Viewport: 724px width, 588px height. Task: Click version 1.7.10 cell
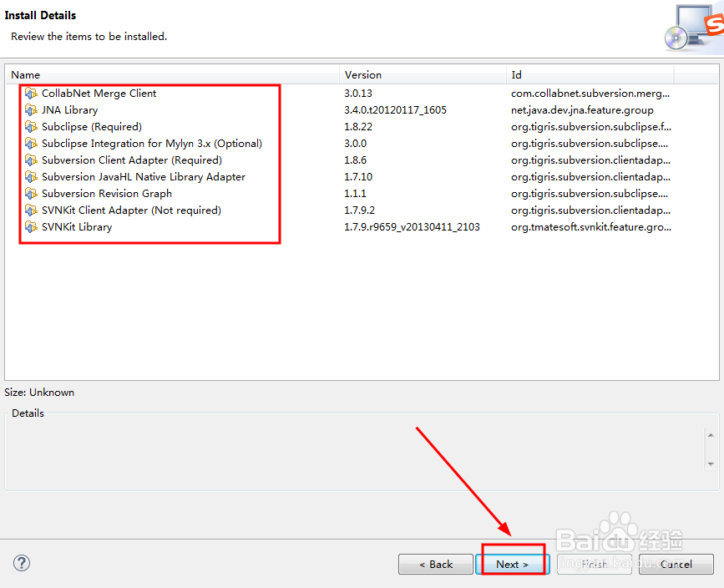pos(358,177)
